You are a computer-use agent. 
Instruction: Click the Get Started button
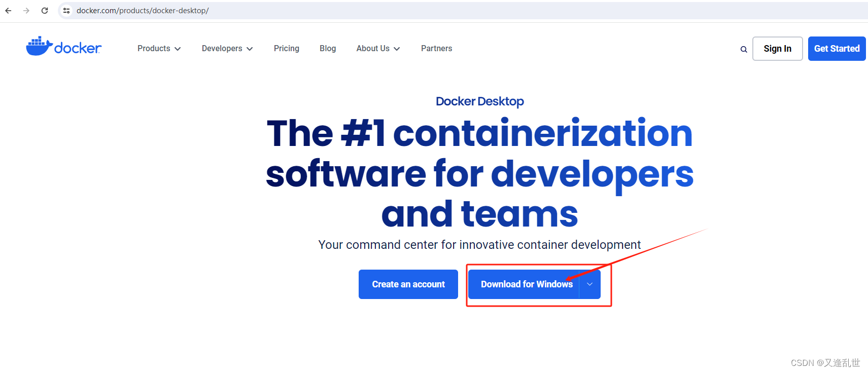[837, 49]
